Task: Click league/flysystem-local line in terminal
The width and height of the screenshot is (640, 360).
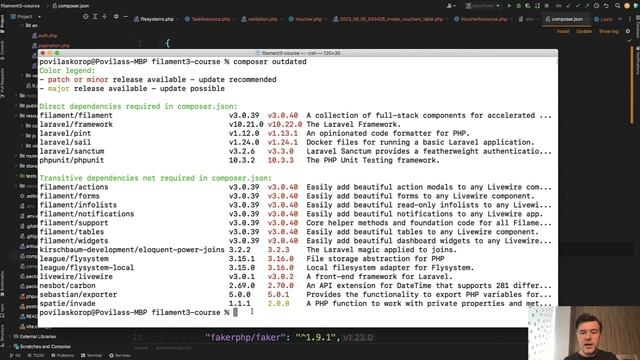Action: pyautogui.click(x=257, y=268)
